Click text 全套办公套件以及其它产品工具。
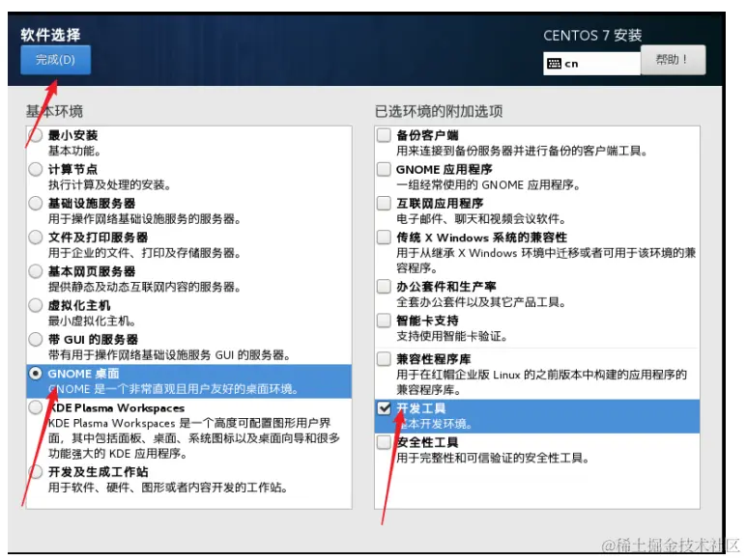The height and width of the screenshot is (560, 746). coord(481,302)
